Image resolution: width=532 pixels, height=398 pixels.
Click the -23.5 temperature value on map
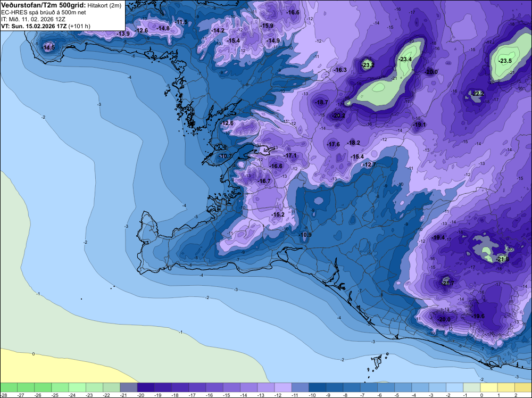505,61
